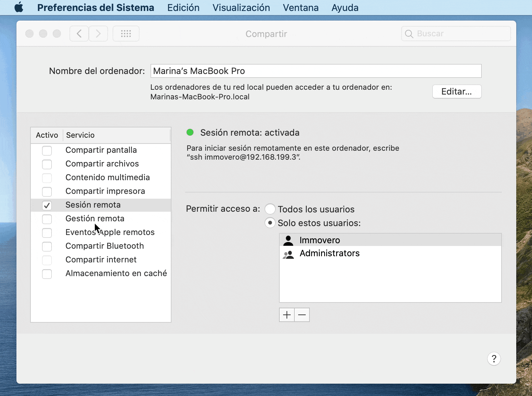The image size is (532, 396).
Task: Click the magnifying glass search icon
Action: tap(409, 34)
